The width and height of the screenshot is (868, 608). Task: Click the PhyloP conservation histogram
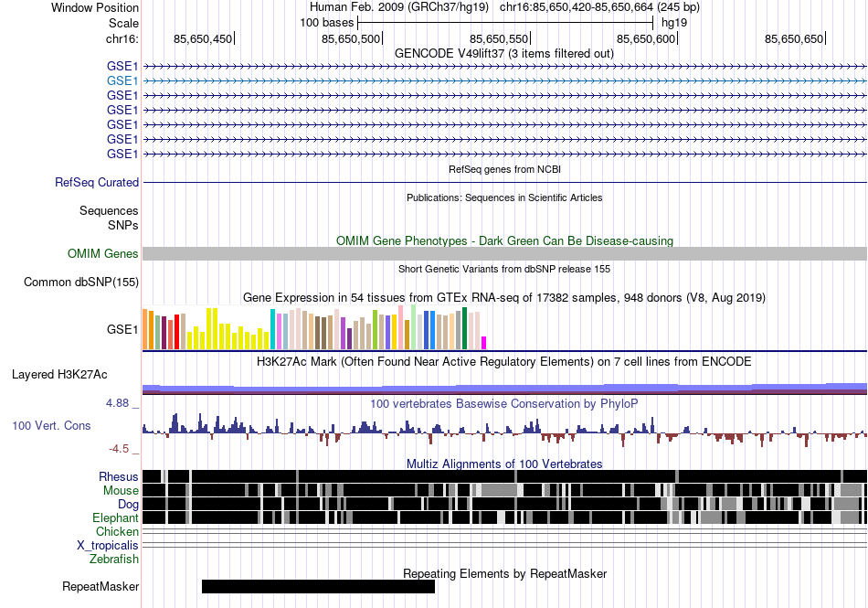click(504, 431)
